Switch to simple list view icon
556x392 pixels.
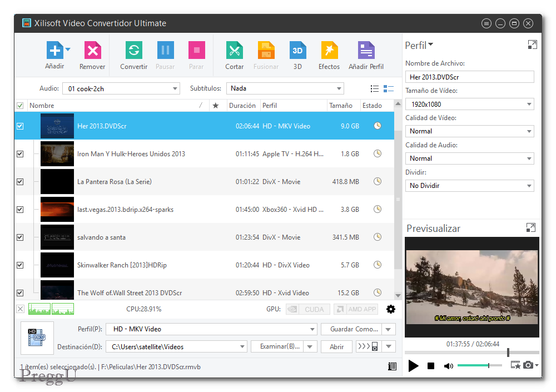374,89
